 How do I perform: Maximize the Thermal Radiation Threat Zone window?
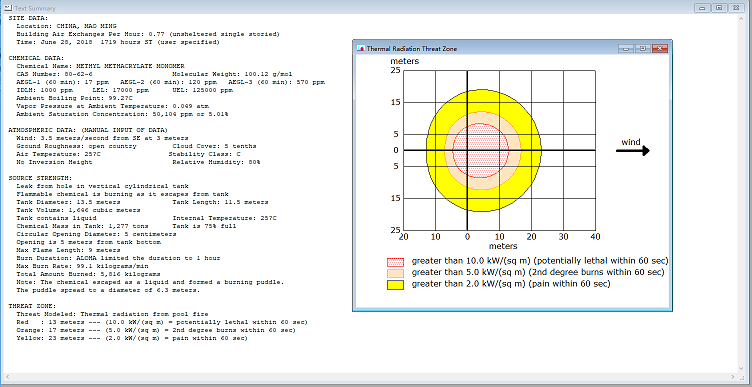click(x=643, y=48)
